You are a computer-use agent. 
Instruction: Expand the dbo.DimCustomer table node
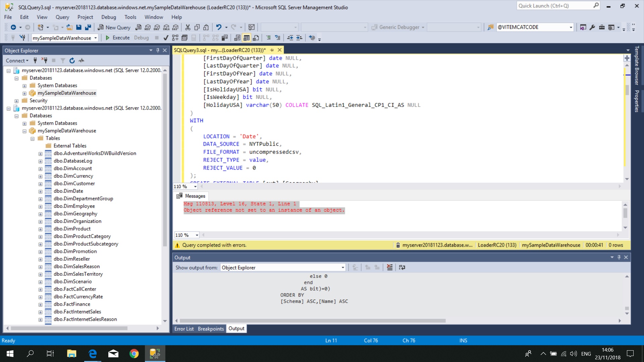click(40, 183)
